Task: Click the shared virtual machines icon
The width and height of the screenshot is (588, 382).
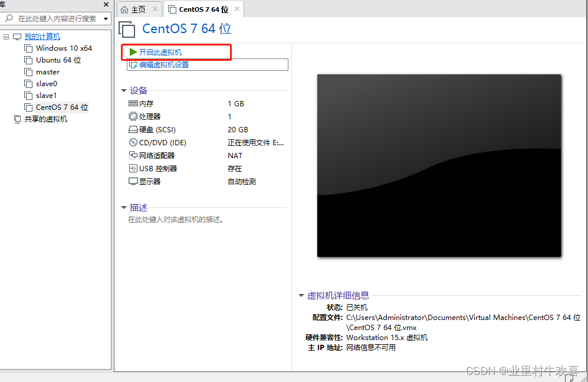Action: [17, 119]
